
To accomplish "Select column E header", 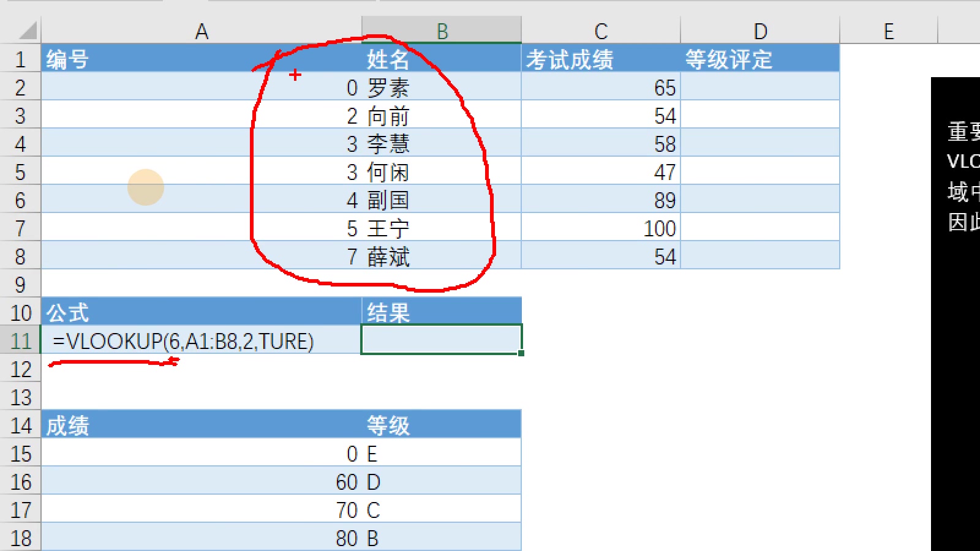I will click(x=889, y=31).
